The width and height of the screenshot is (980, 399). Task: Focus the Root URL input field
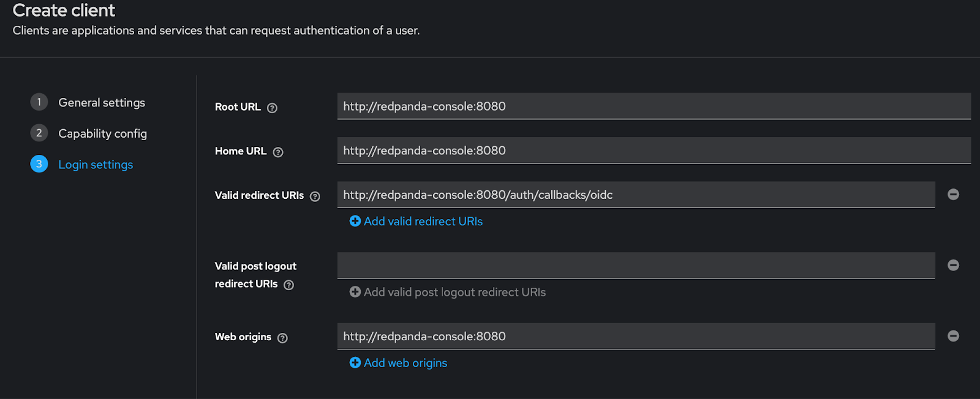tap(654, 106)
